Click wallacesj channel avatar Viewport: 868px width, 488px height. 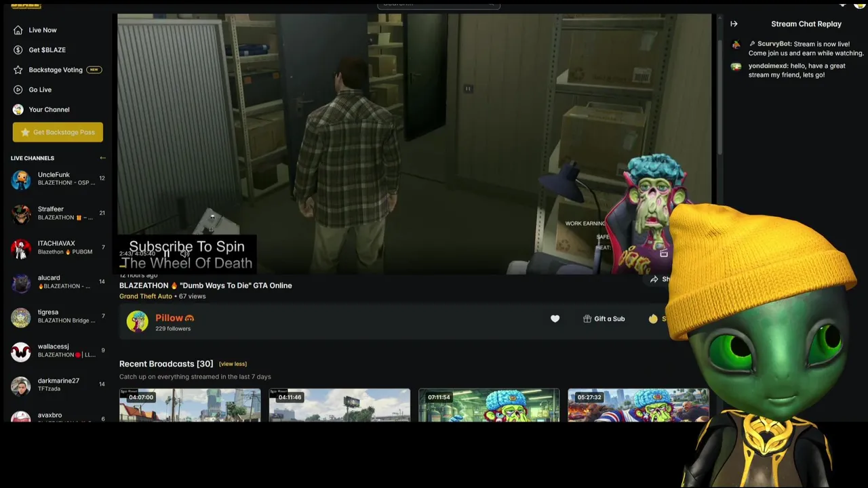coord(21,351)
